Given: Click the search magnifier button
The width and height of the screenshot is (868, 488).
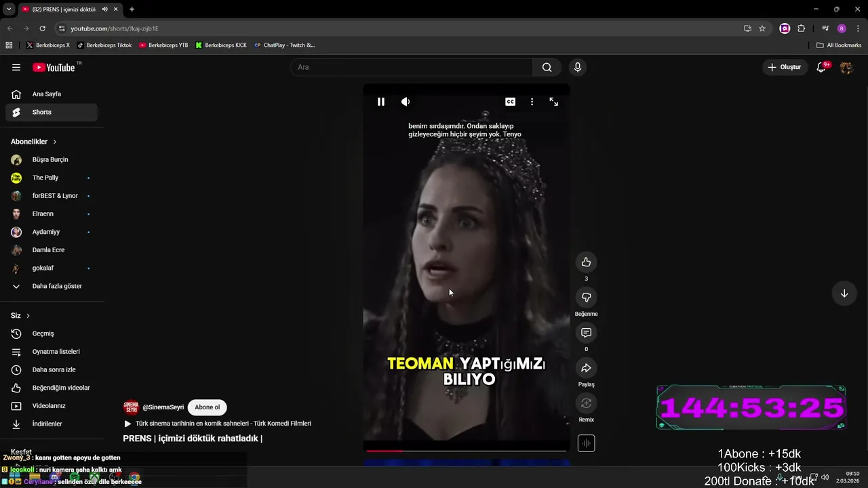Looking at the screenshot, I should pos(547,67).
